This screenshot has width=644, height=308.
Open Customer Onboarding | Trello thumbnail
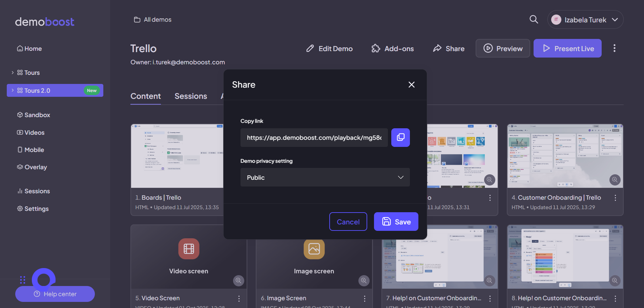click(x=565, y=156)
